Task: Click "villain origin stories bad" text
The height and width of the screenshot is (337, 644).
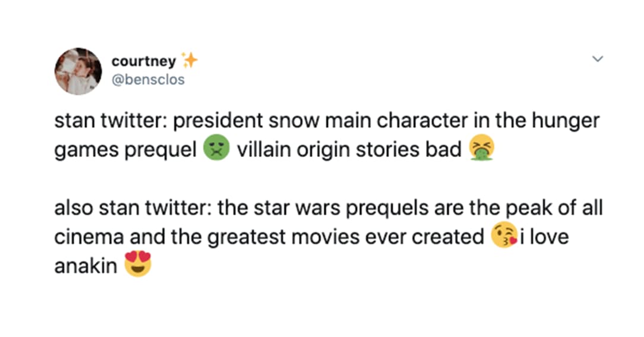Action: 349,150
